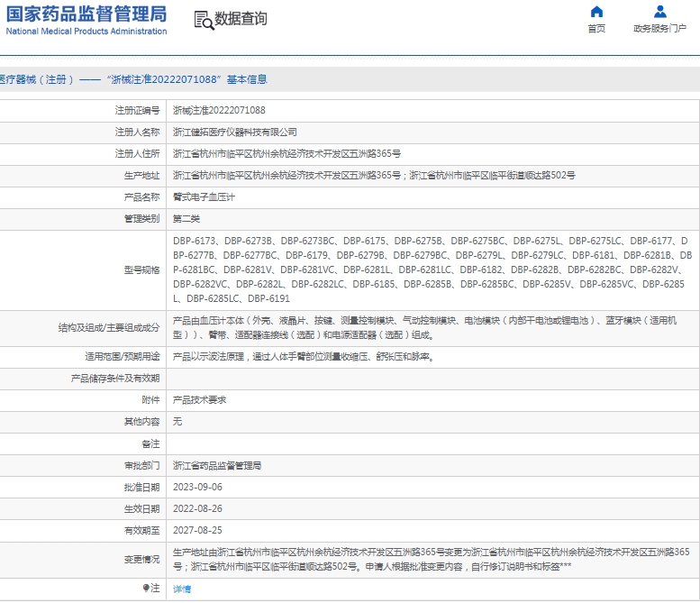
Task: Click the 结构及组成/主要组成成分 label
Action: [x=108, y=328]
